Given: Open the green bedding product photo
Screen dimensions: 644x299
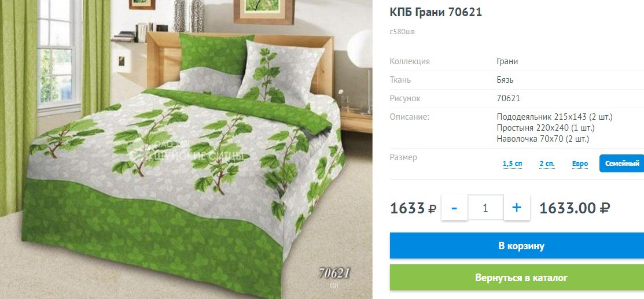Looking at the screenshot, I should (x=186, y=149).
